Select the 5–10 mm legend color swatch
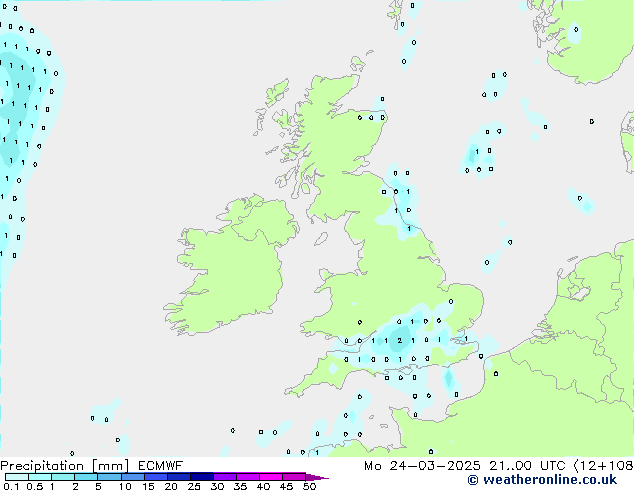This screenshot has width=634, height=490. coord(109,477)
